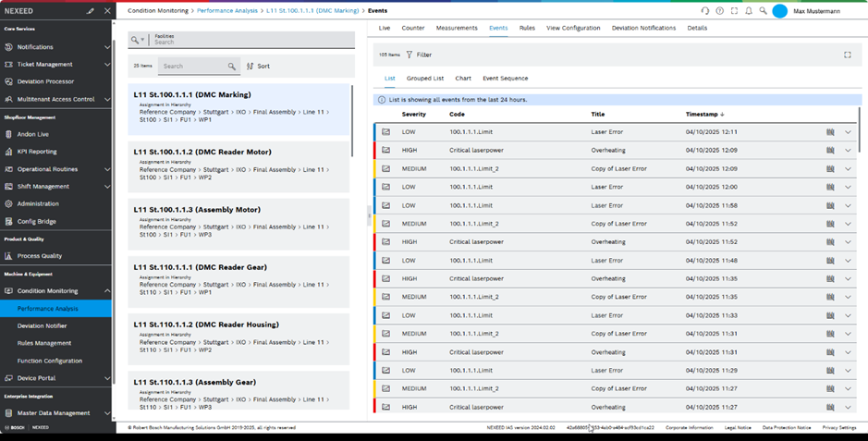Expand the Ticket Management sidebar menu
This screenshot has width=868, height=441.
point(107,65)
